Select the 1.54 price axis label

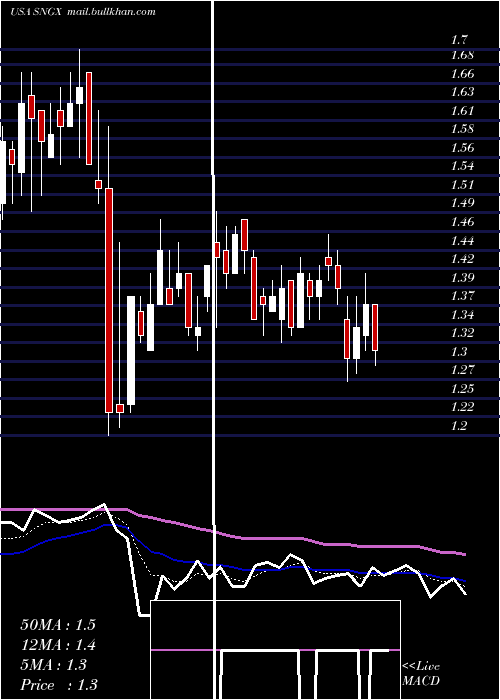(x=462, y=167)
